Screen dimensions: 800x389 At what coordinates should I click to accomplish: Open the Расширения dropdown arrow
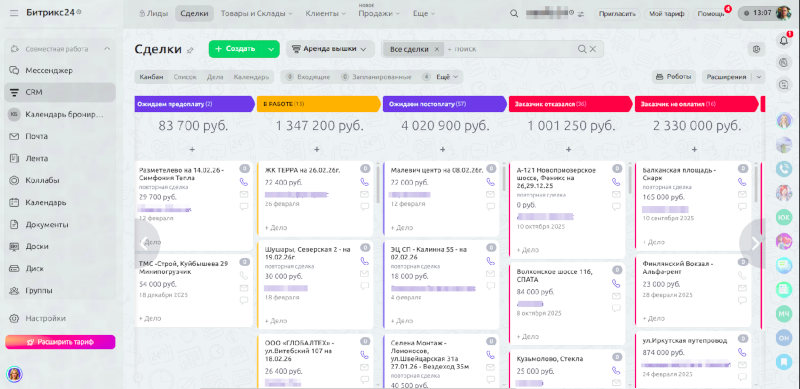pos(759,77)
